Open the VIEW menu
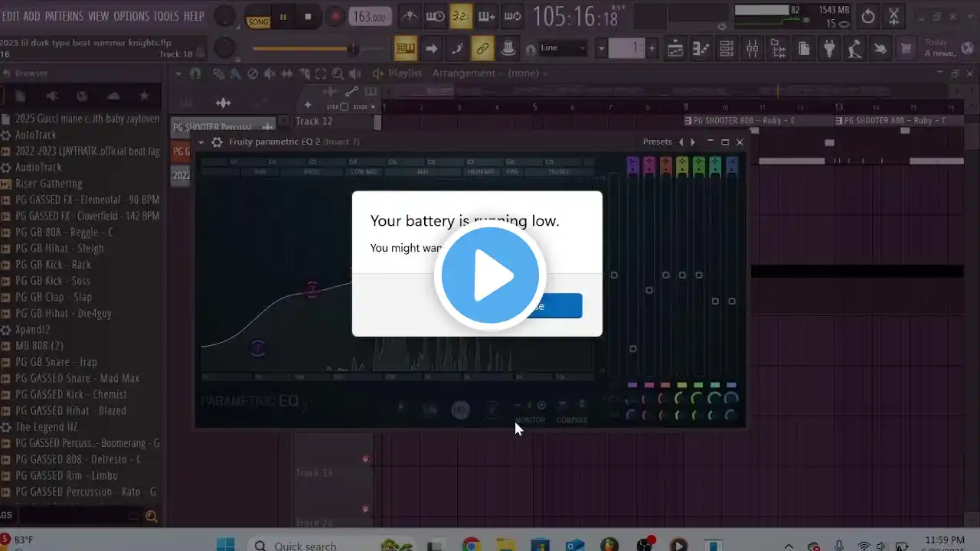Screen dimensions: 980x551 click(98, 16)
